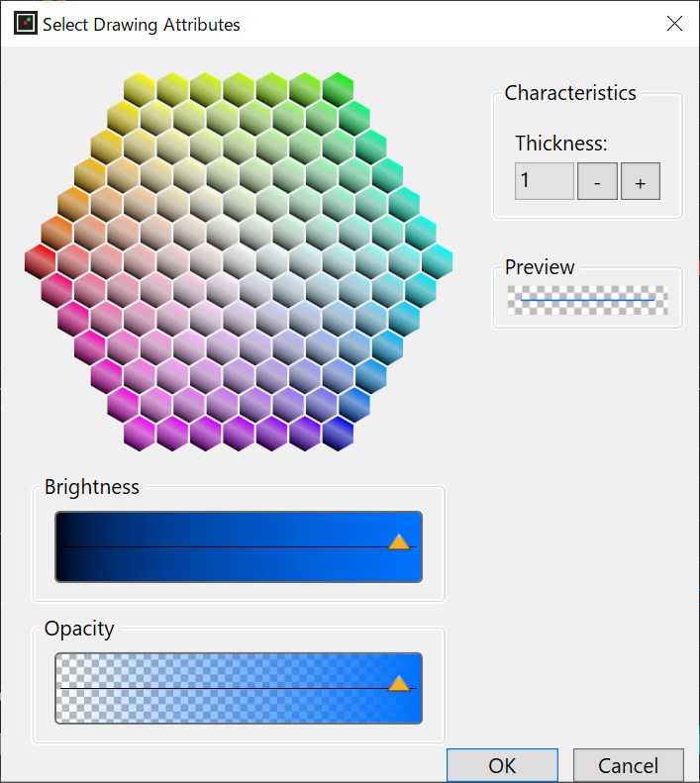Click the dark left end of Brightness bar
The height and width of the screenshot is (783, 700).
(x=69, y=546)
